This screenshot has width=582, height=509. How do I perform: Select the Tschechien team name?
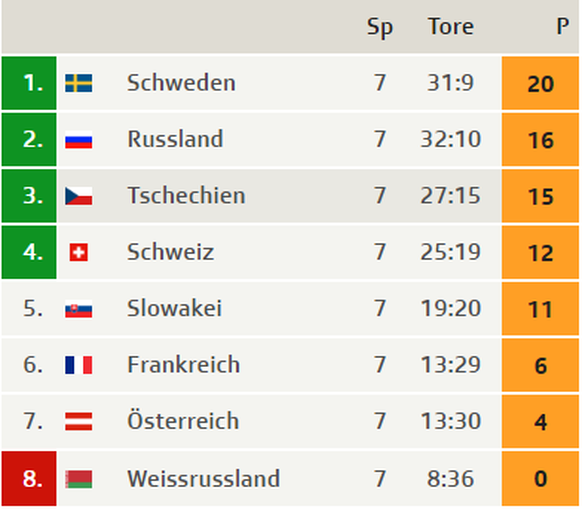pos(186,195)
